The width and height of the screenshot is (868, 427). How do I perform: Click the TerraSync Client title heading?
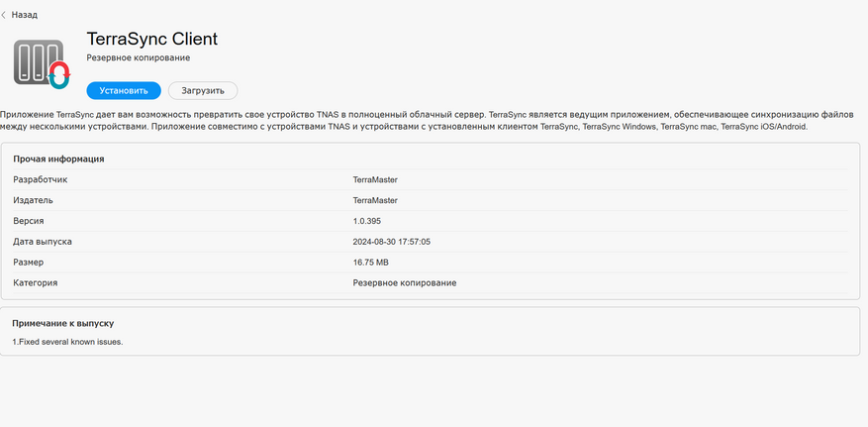click(151, 39)
